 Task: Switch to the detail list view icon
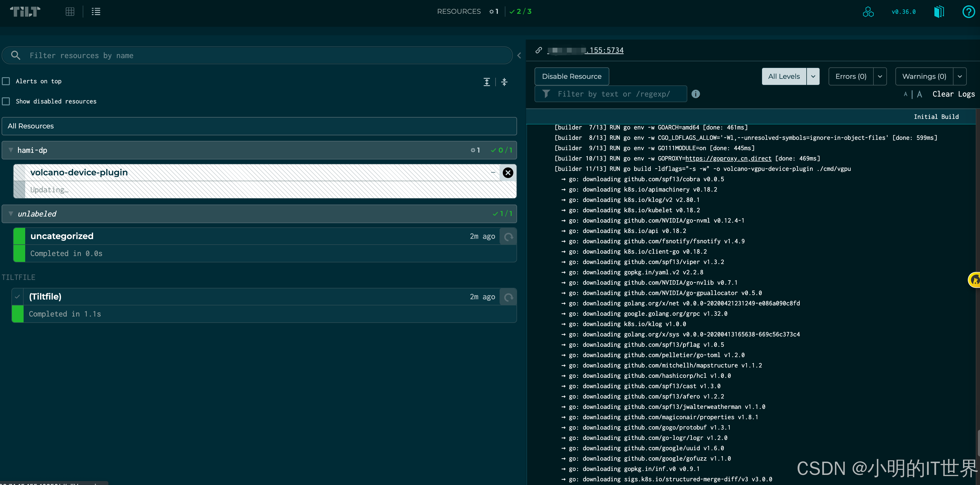96,11
